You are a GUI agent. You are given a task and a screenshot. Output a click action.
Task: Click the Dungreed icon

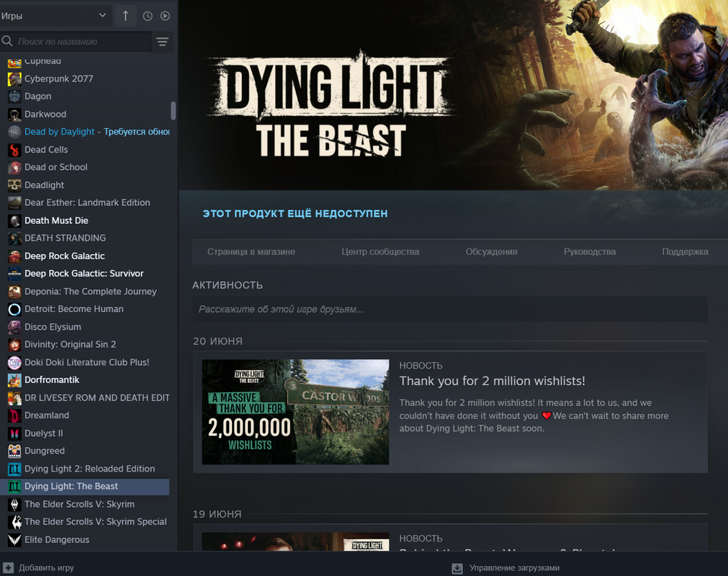click(14, 451)
